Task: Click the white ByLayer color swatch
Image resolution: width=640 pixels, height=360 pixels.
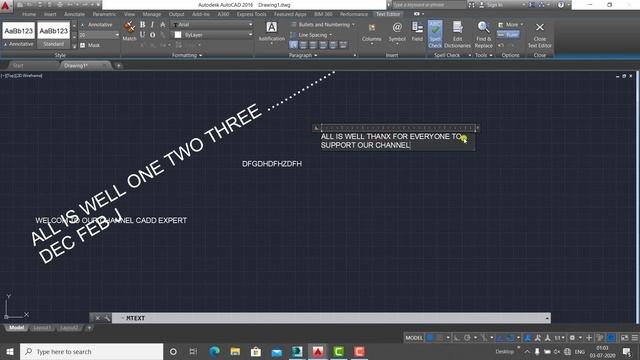Action: coord(178,35)
